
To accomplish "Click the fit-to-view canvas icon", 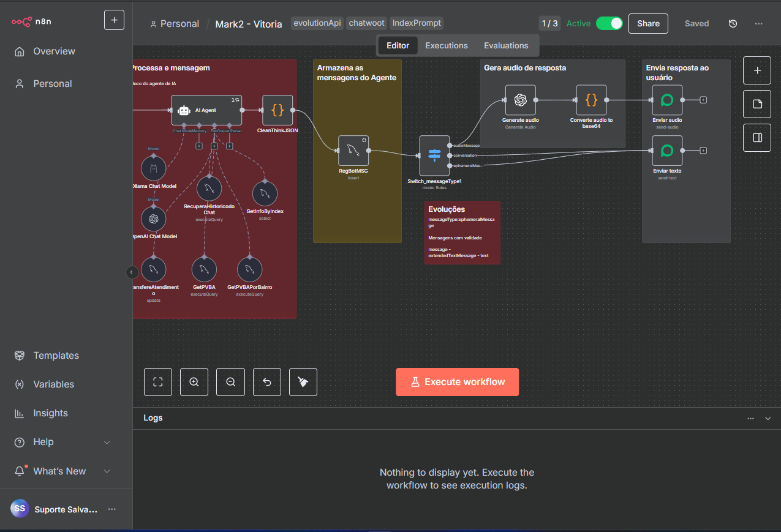I will (158, 382).
